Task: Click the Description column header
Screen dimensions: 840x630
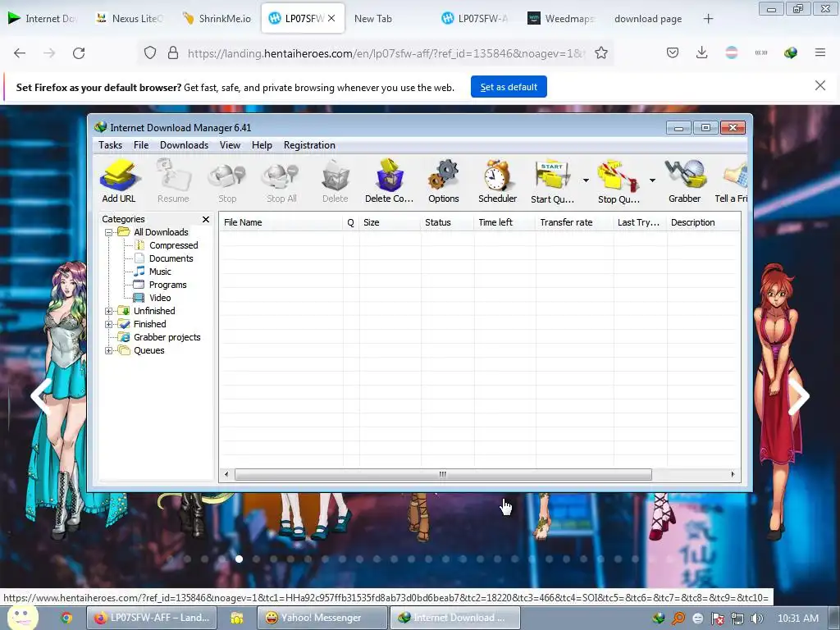Action: pos(704,222)
